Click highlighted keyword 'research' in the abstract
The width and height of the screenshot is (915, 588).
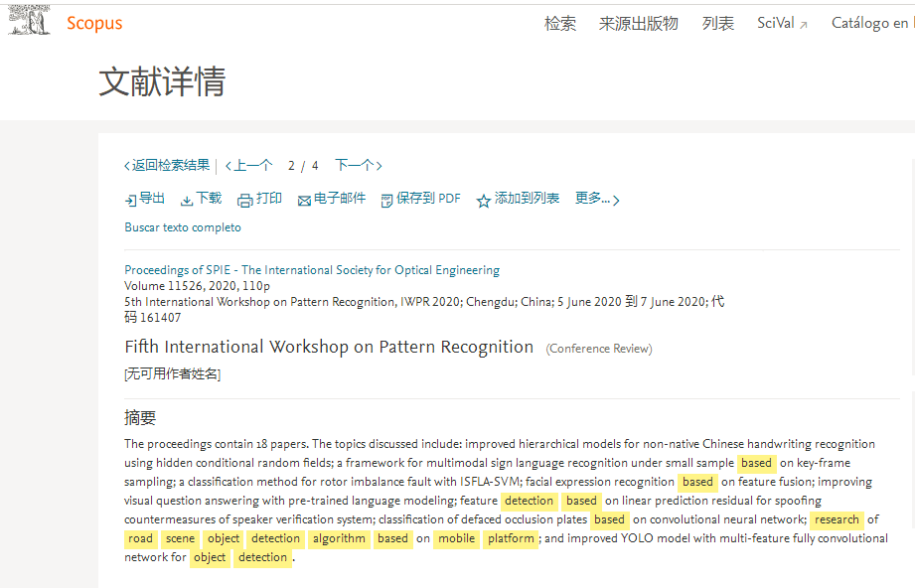837,519
